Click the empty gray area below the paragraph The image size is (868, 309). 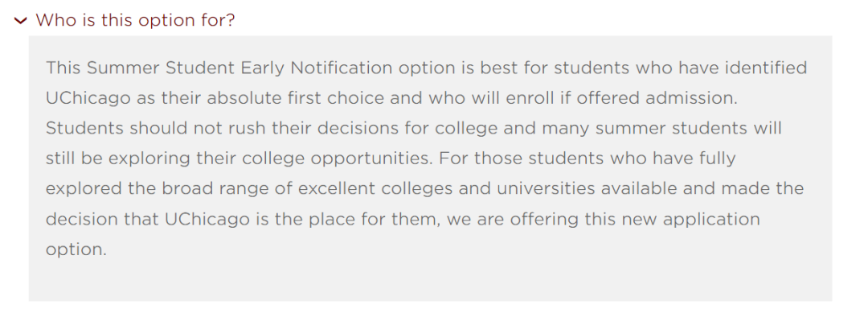430,281
